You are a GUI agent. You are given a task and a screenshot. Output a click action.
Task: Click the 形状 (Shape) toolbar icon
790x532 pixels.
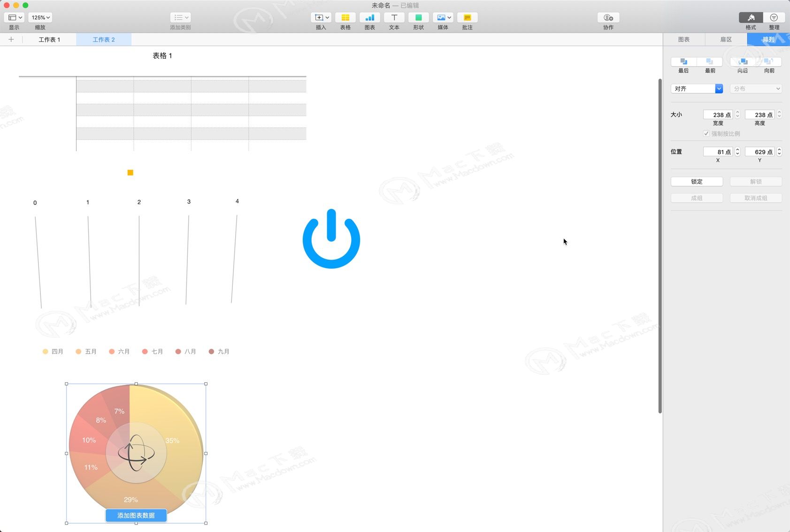click(x=418, y=18)
